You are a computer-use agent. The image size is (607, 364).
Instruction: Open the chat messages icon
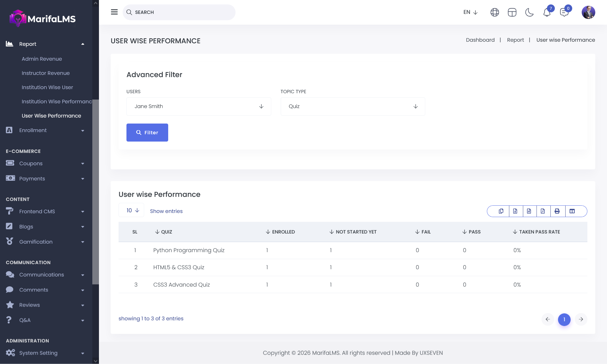pos(564,12)
